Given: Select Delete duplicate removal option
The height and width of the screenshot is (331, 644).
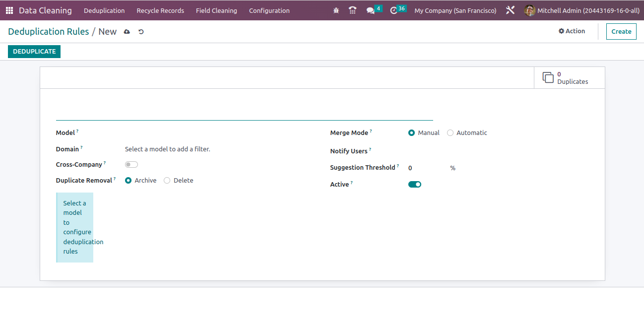Looking at the screenshot, I should (167, 181).
